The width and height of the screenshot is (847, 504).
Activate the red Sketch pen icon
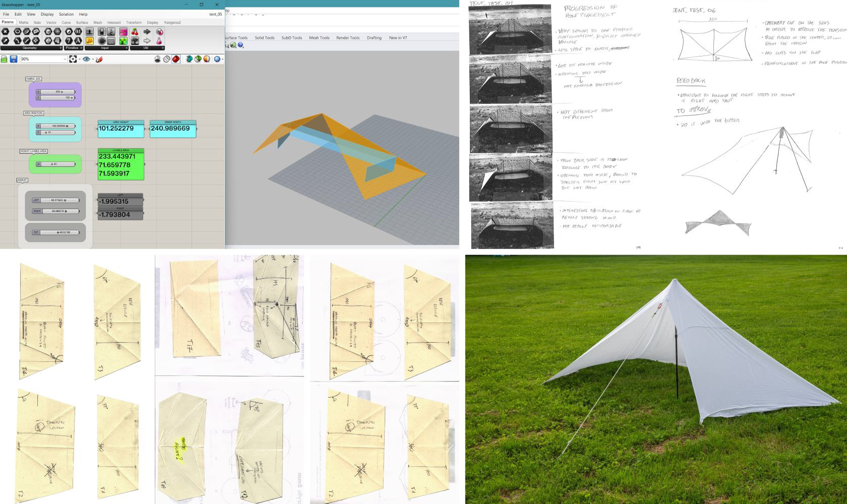99,59
